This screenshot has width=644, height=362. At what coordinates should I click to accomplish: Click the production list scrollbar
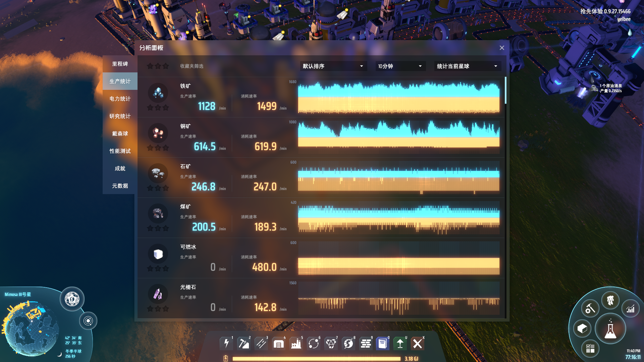505,90
